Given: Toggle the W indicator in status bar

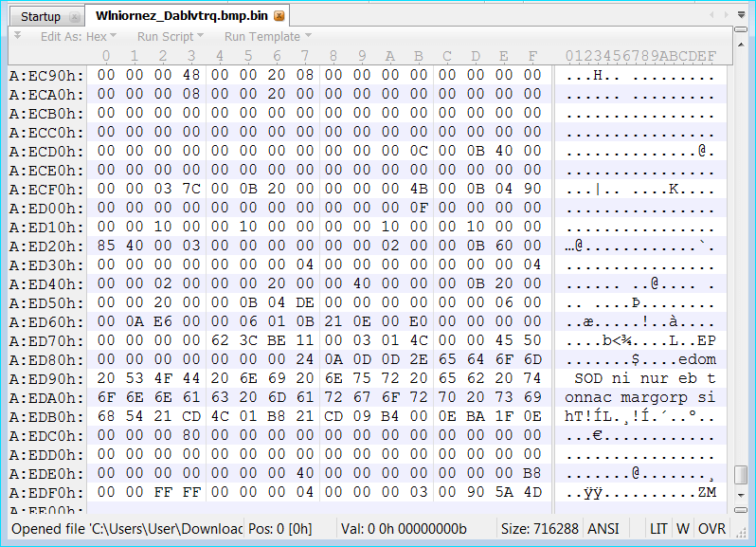Looking at the screenshot, I should pos(682,528).
